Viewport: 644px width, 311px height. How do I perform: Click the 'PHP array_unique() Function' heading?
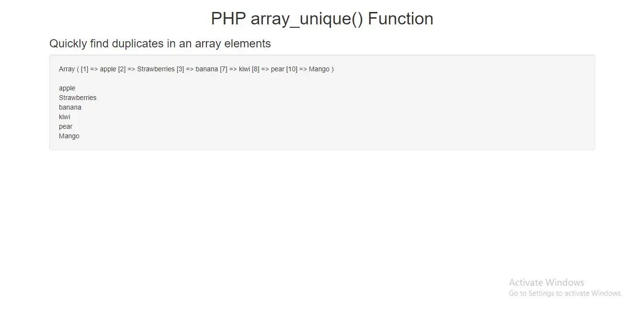(322, 19)
